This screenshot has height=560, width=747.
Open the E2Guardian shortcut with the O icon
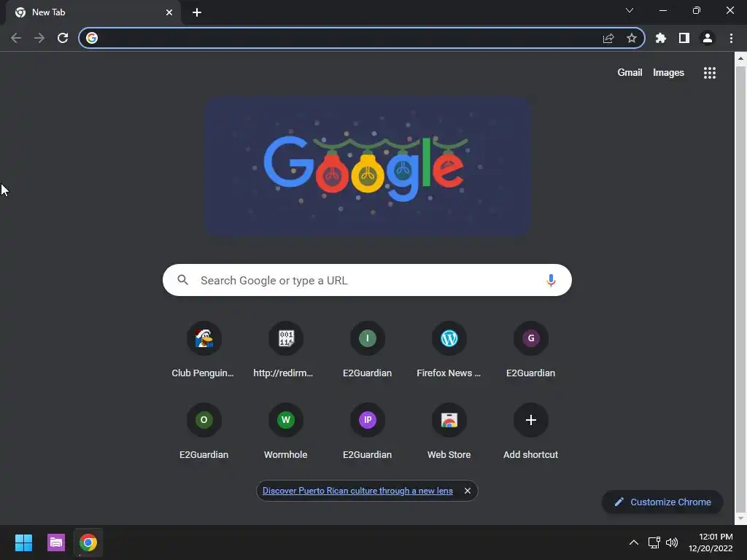tap(204, 432)
